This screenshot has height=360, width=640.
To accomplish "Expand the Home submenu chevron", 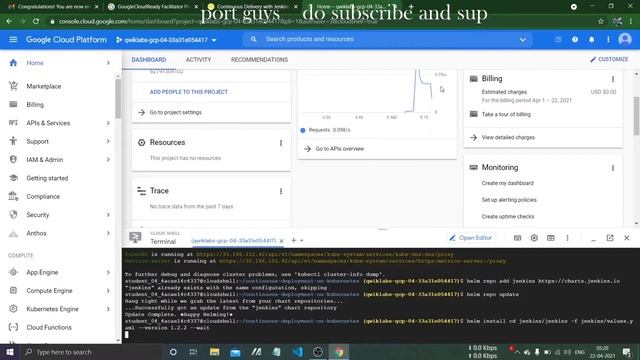I will tap(108, 63).
